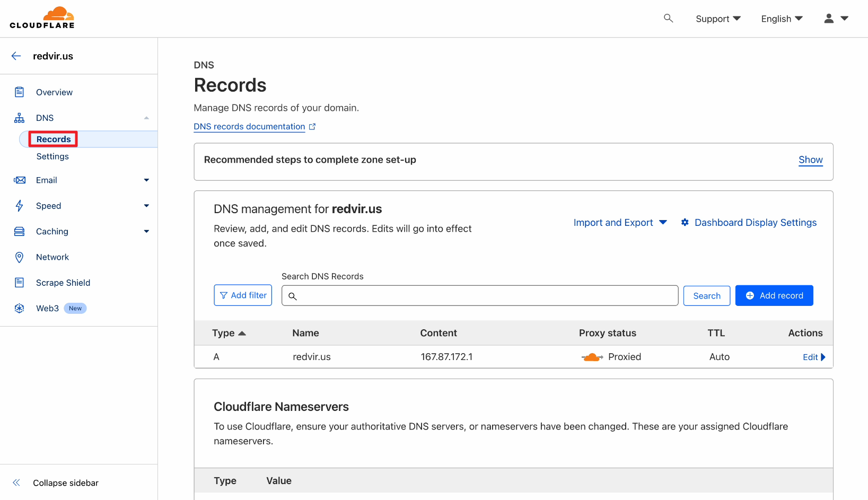Image resolution: width=868 pixels, height=500 pixels.
Task: Open the Support dropdown menu
Action: [717, 19]
